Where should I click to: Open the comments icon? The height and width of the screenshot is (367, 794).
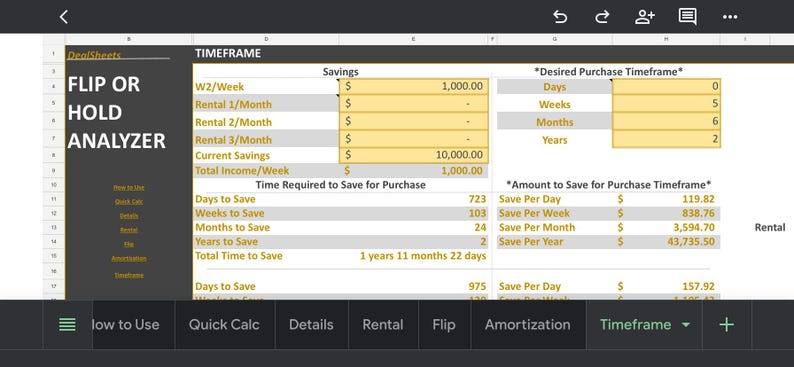687,17
